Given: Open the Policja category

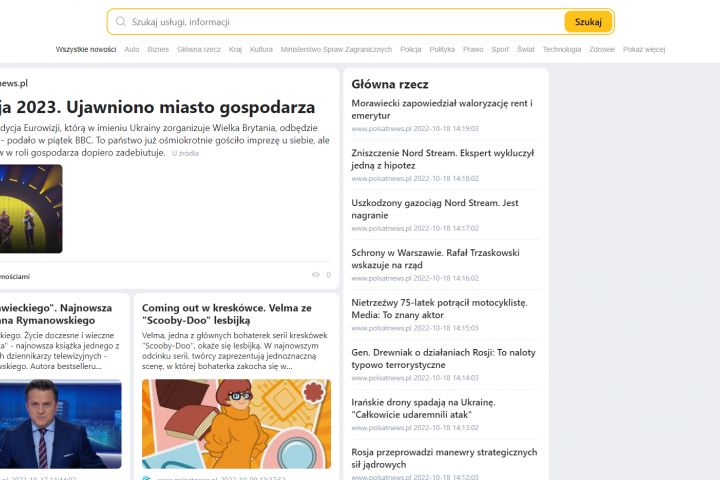Looking at the screenshot, I should coord(411,50).
